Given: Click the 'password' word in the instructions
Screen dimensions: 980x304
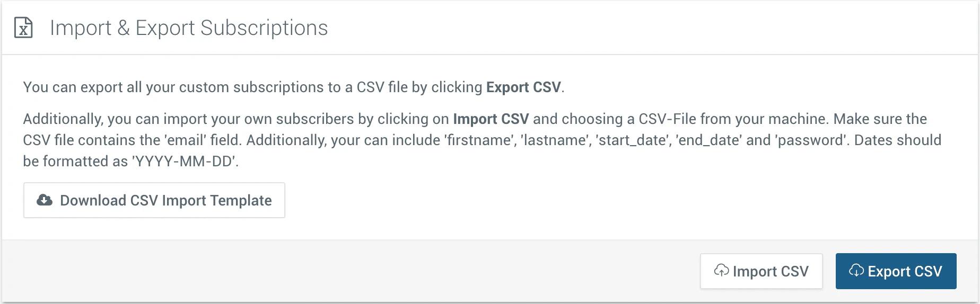Looking at the screenshot, I should (812, 140).
